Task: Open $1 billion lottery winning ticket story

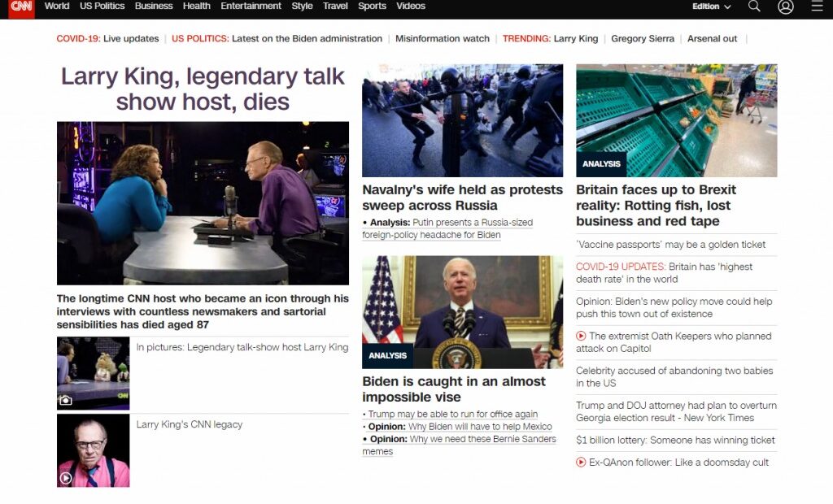Action: click(x=675, y=441)
